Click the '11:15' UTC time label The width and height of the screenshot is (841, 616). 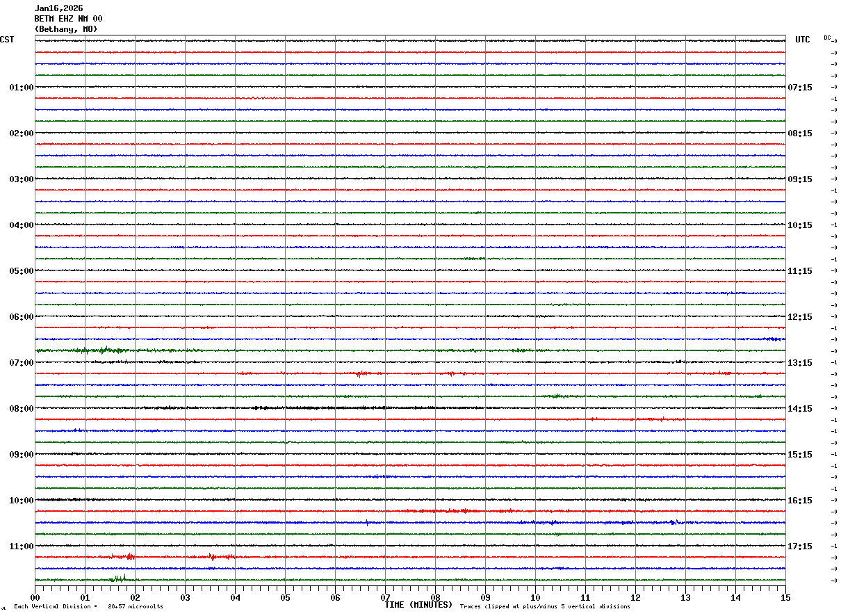click(799, 271)
